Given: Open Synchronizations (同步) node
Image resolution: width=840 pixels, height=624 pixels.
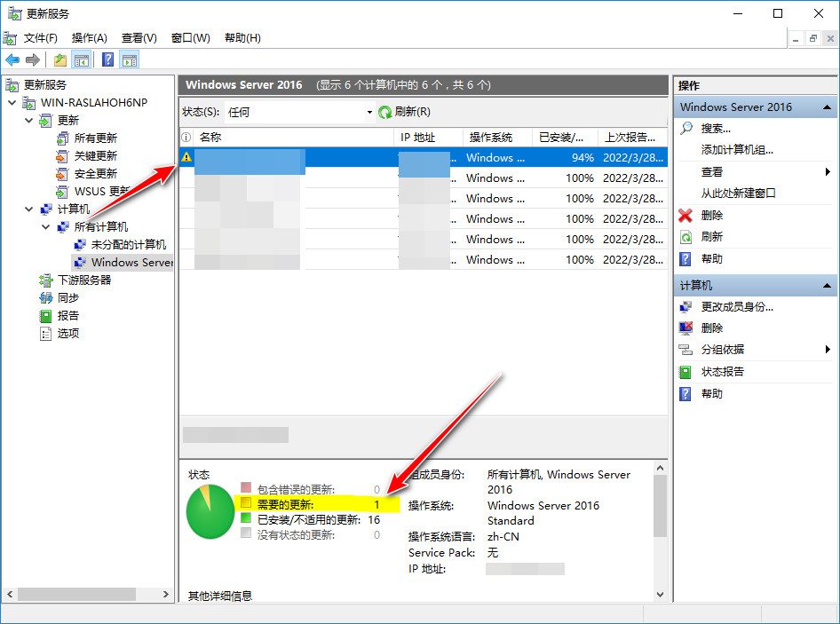Looking at the screenshot, I should point(68,298).
